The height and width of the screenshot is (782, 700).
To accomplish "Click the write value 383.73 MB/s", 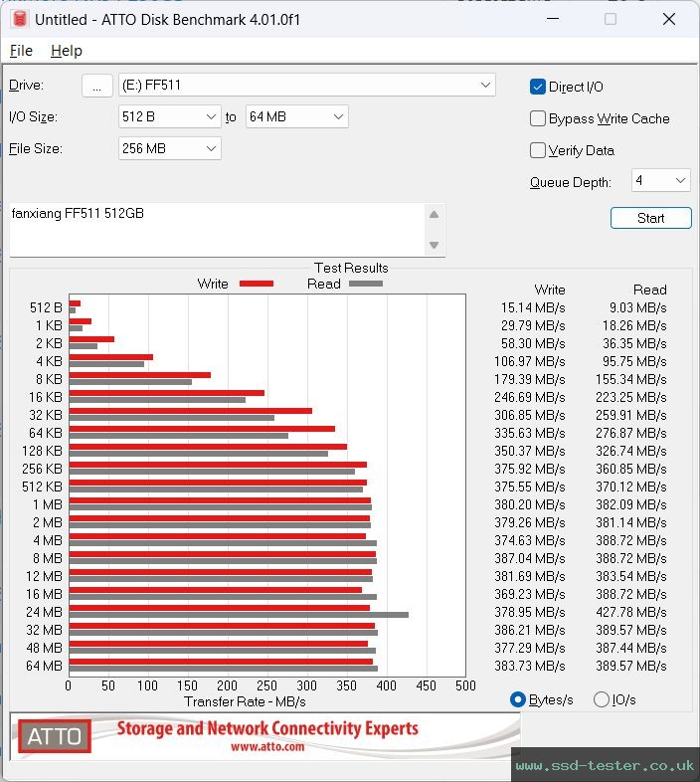I will click(530, 666).
